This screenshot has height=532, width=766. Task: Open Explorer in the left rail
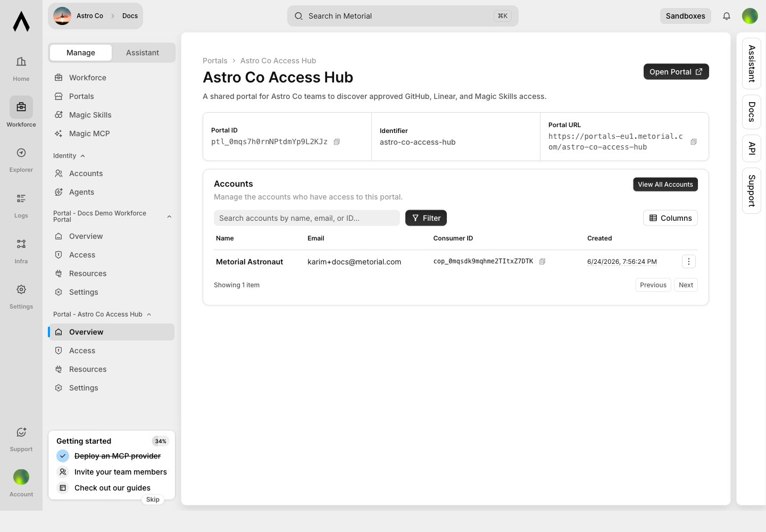(21, 160)
